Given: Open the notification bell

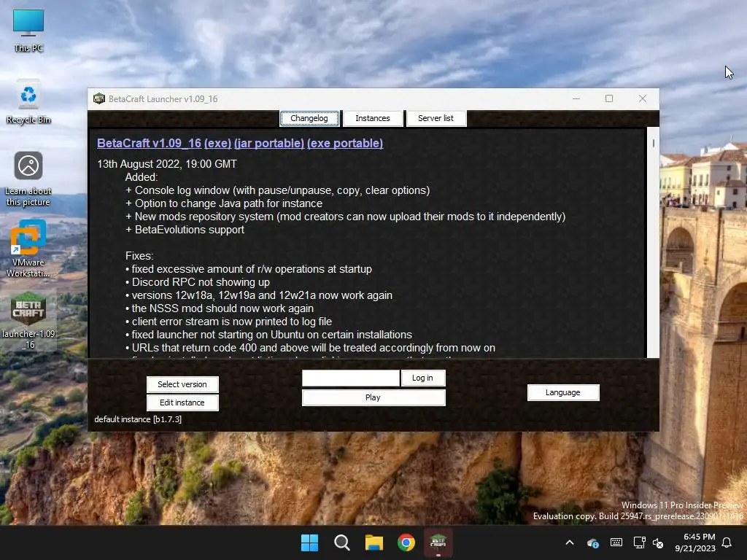Looking at the screenshot, I should click(727, 542).
